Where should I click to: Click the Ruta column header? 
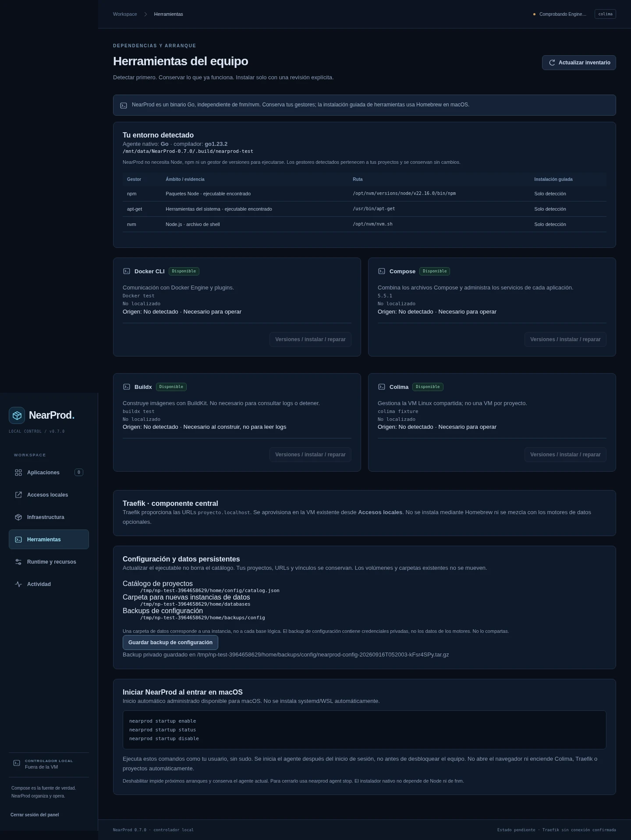coord(358,180)
